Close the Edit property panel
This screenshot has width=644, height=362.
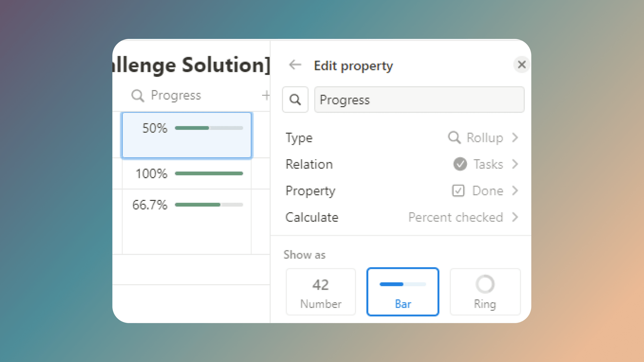[x=521, y=65]
